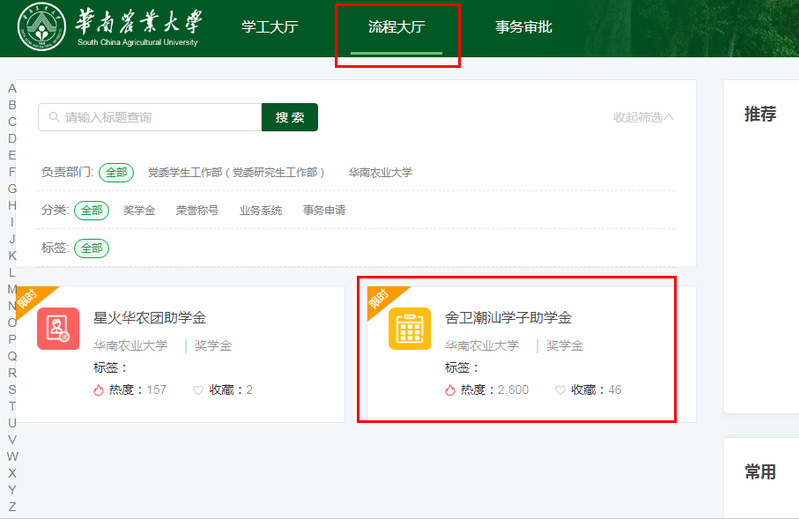Image resolution: width=799 pixels, height=519 pixels.
Task: Filter category by 奖学金
Action: click(x=139, y=210)
